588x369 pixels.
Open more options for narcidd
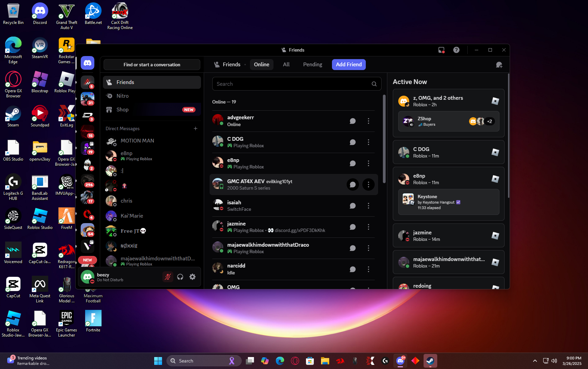369,269
